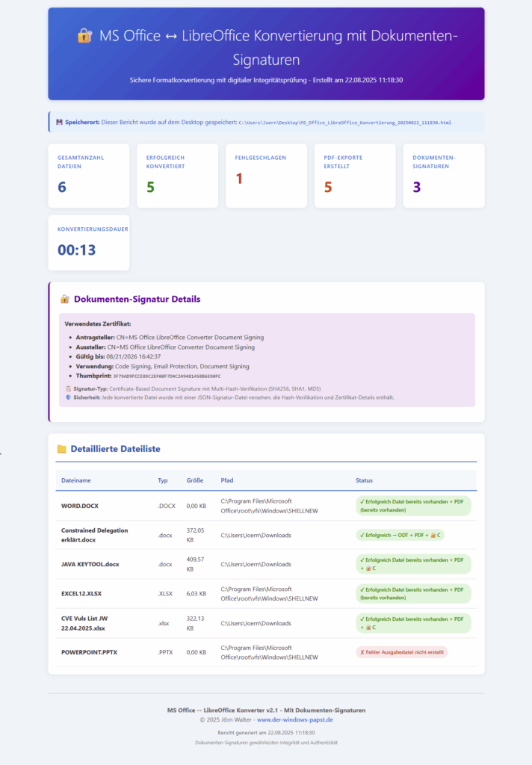
Task: Click the JAVA KEYTOOL.docx row name
Action: coord(90,564)
